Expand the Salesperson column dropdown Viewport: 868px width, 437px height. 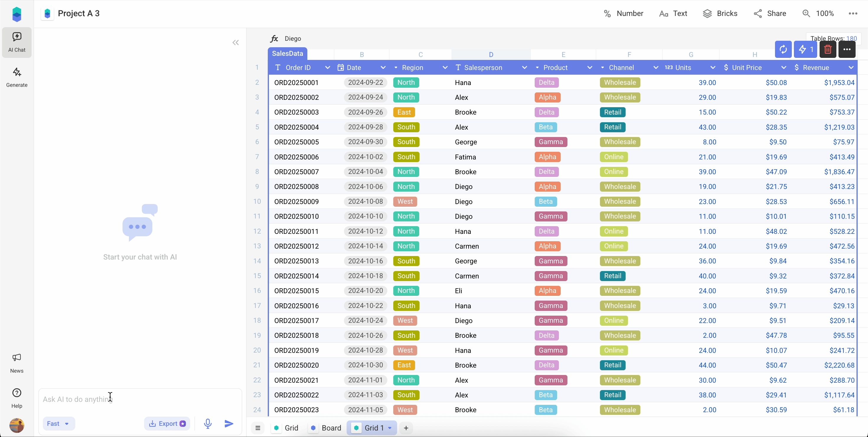(524, 68)
